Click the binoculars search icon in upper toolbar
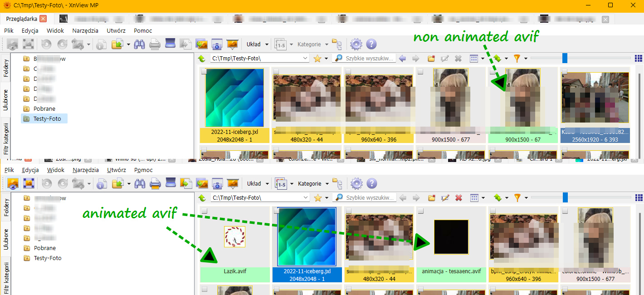644x295 pixels. [140, 44]
